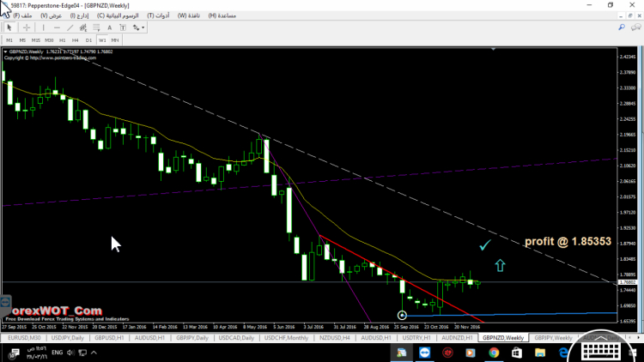This screenshot has width=644, height=362.
Task: Switch to MN monthly timeframe
Action: (x=114, y=40)
